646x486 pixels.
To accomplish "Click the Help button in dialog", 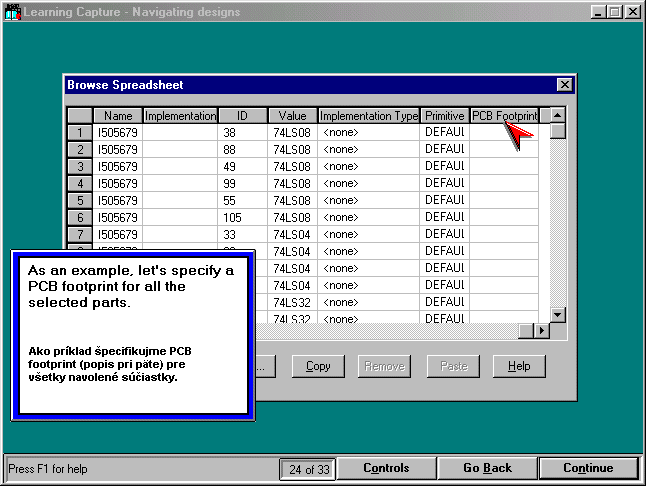I will click(x=518, y=366).
